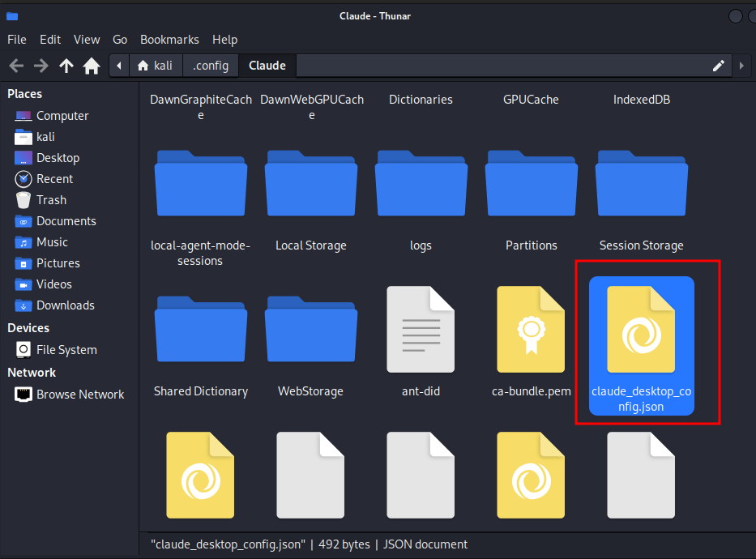Image resolution: width=756 pixels, height=559 pixels.
Task: Go back with the left arrow toolbar button
Action: tap(16, 66)
